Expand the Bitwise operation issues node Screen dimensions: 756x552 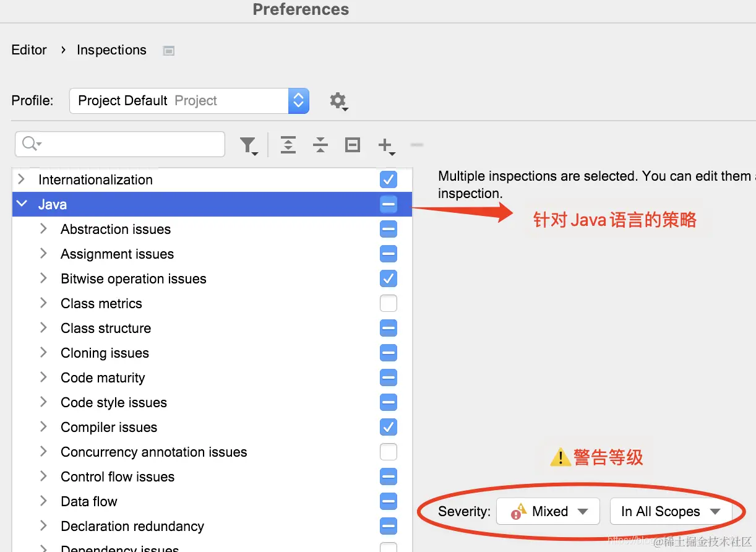[x=43, y=278]
